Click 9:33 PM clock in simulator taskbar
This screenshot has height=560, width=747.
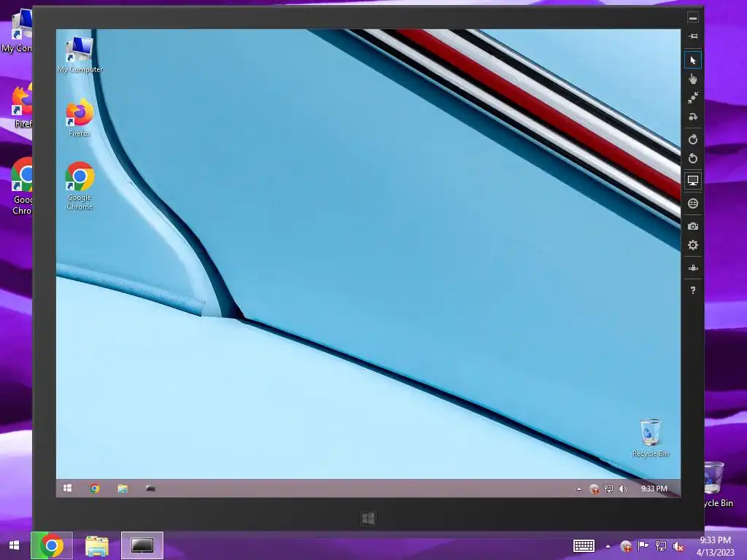tap(654, 489)
